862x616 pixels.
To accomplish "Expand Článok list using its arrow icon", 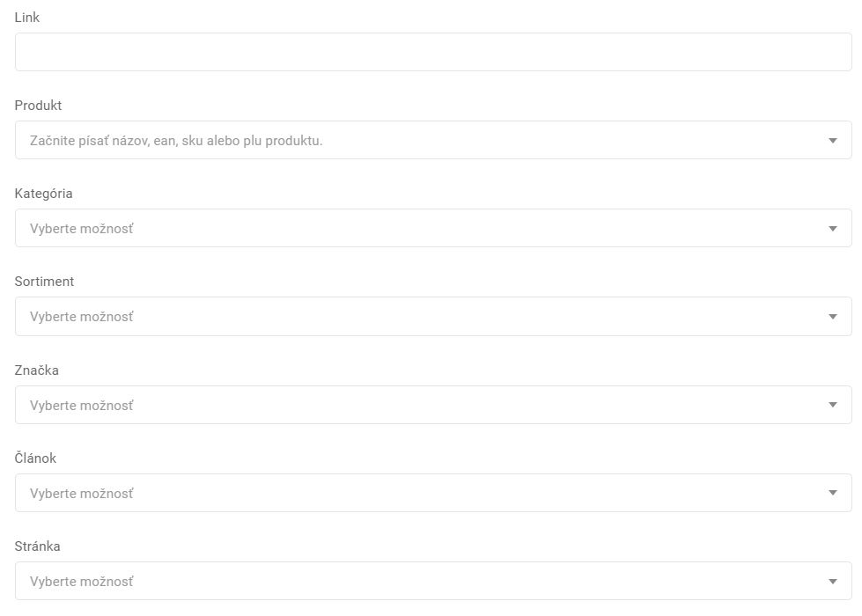I will [833, 493].
